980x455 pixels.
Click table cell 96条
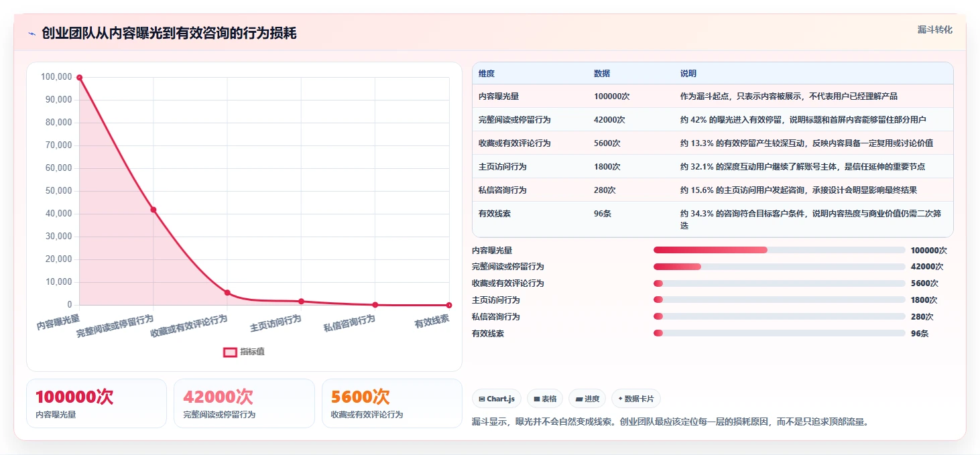(x=602, y=214)
